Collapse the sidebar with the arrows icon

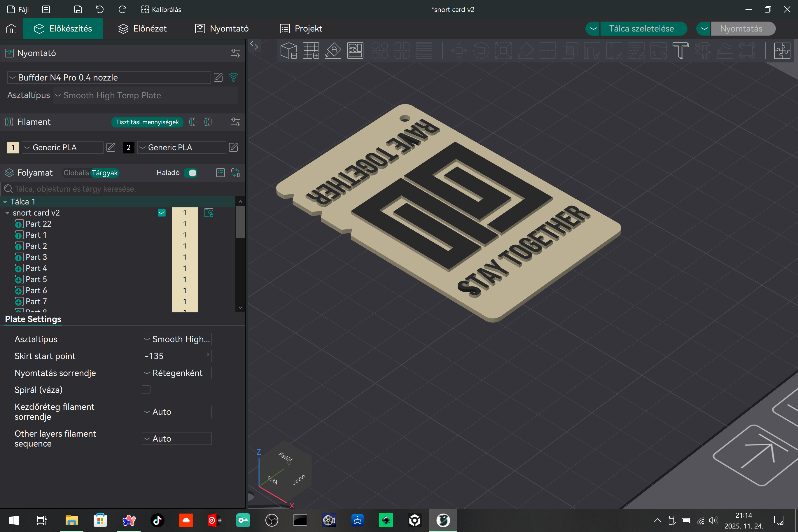(x=254, y=45)
